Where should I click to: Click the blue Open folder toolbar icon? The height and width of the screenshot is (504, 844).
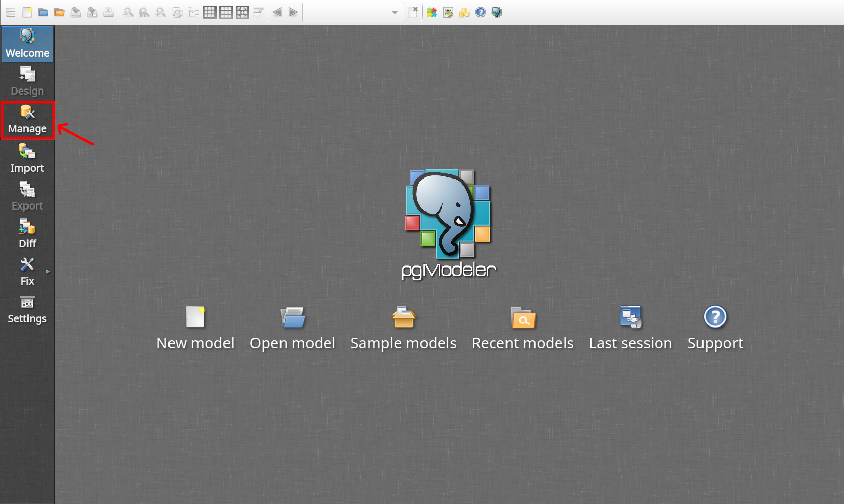43,12
